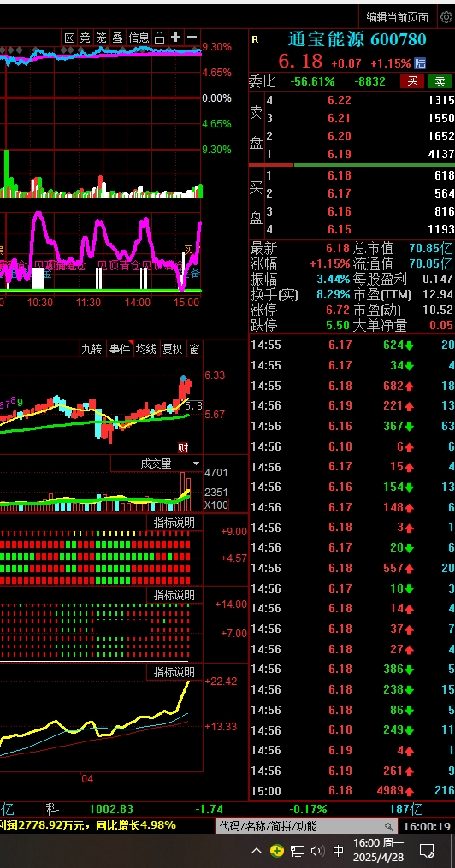This screenshot has width=455, height=868.
Task: Open 指标说明 beside the +14.00 scale
Action: pyautogui.click(x=174, y=595)
